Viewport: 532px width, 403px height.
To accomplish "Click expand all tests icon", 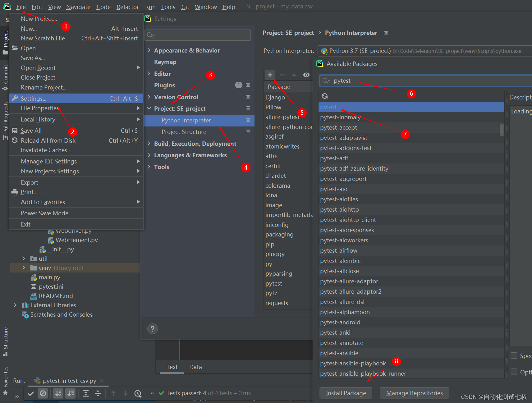I will coord(86,394).
